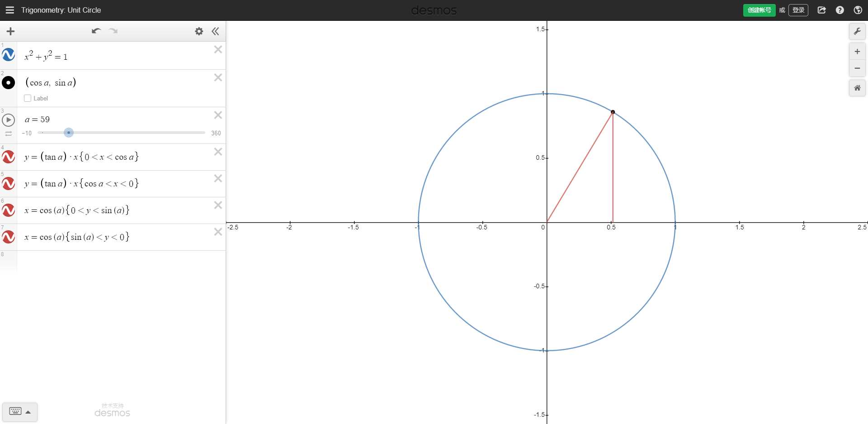Screen dimensions: 868x424
Task: Edit the slider maximum value 360
Action: [216, 133]
